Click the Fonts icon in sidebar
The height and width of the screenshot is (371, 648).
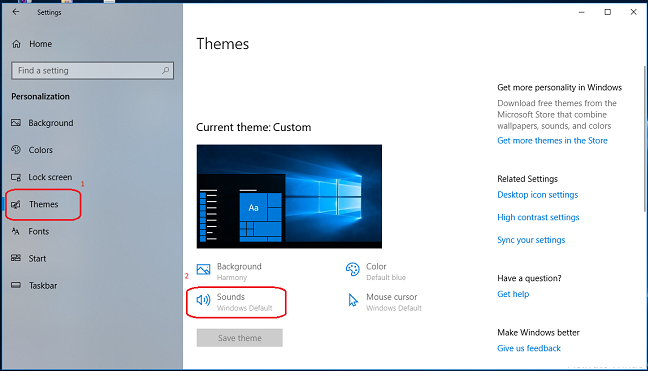[16, 231]
